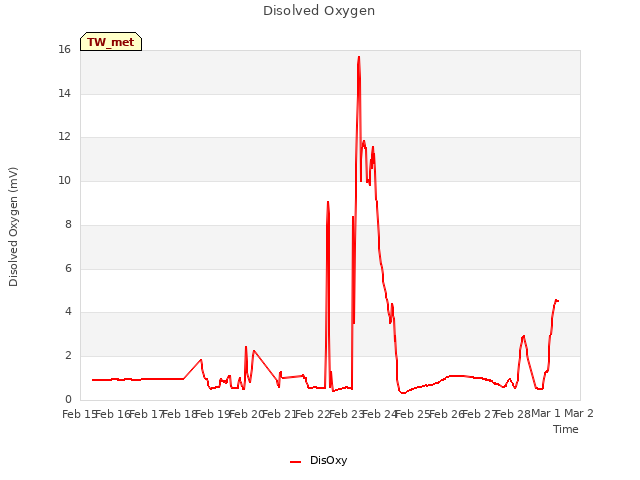
Task: Click the y-axis value 14
Action: click(64, 93)
